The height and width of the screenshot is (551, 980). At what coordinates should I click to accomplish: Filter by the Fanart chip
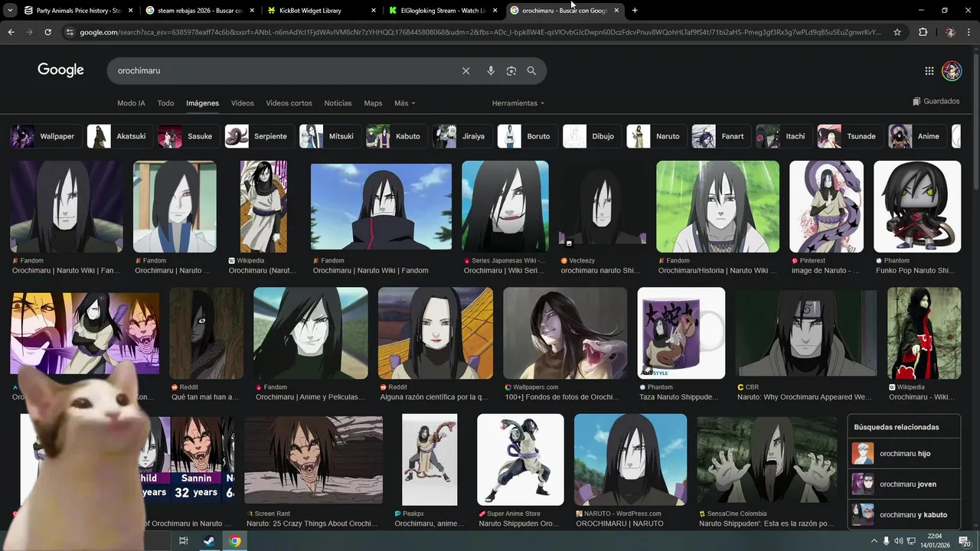721,136
